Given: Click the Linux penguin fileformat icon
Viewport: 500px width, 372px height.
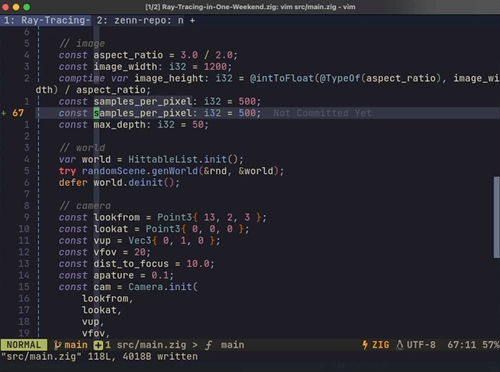Looking at the screenshot, I should 399,345.
